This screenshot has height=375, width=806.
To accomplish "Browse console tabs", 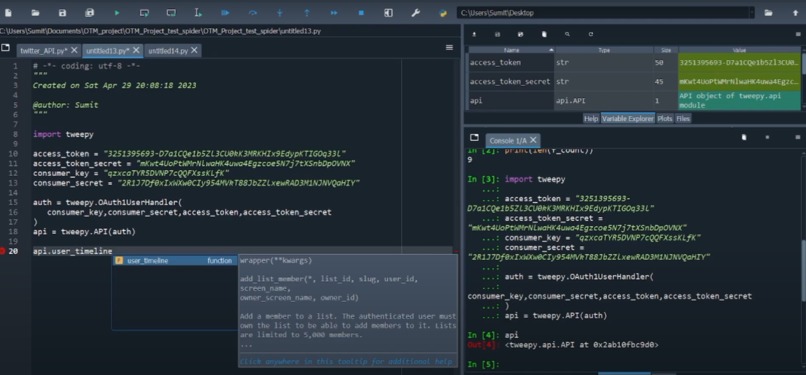I will pos(474,138).
